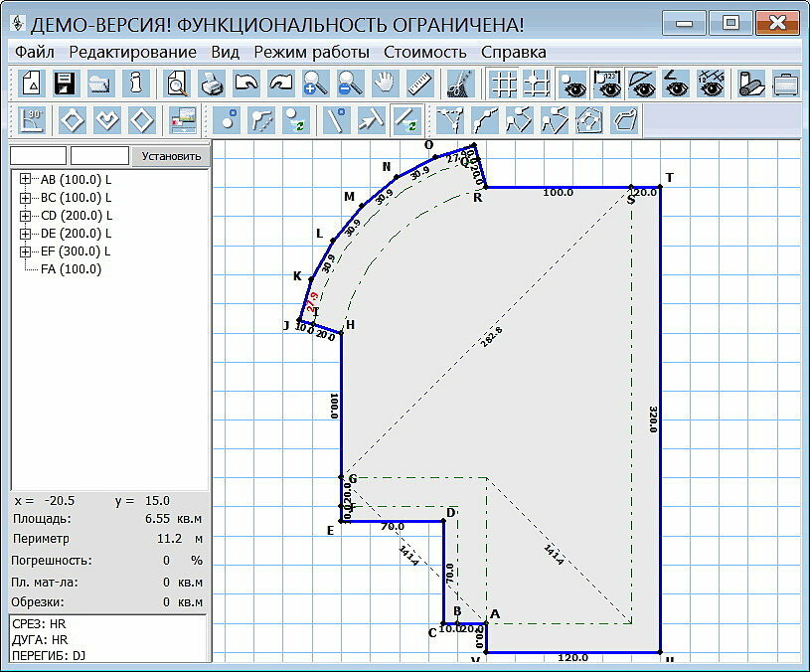
Task: Select the ДУГА: HR list entry
Action: pos(41,640)
